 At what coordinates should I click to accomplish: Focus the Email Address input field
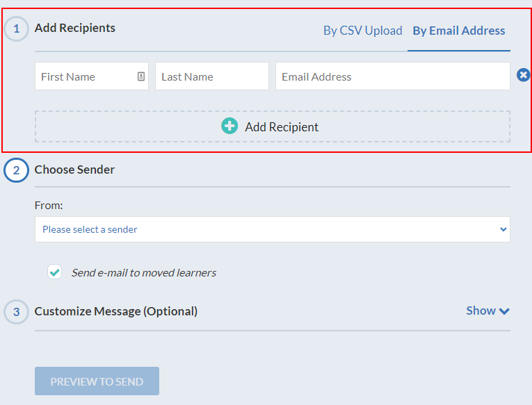pos(392,76)
